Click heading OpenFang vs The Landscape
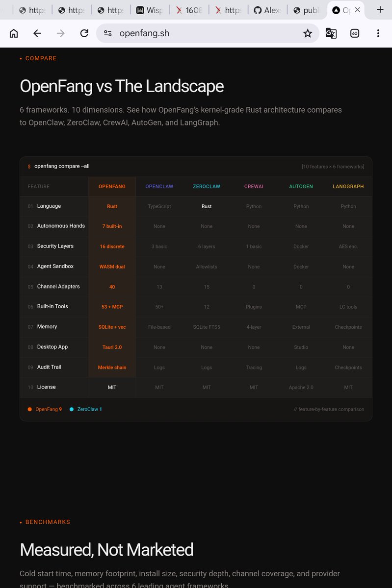The width and height of the screenshot is (392, 588). click(x=122, y=86)
